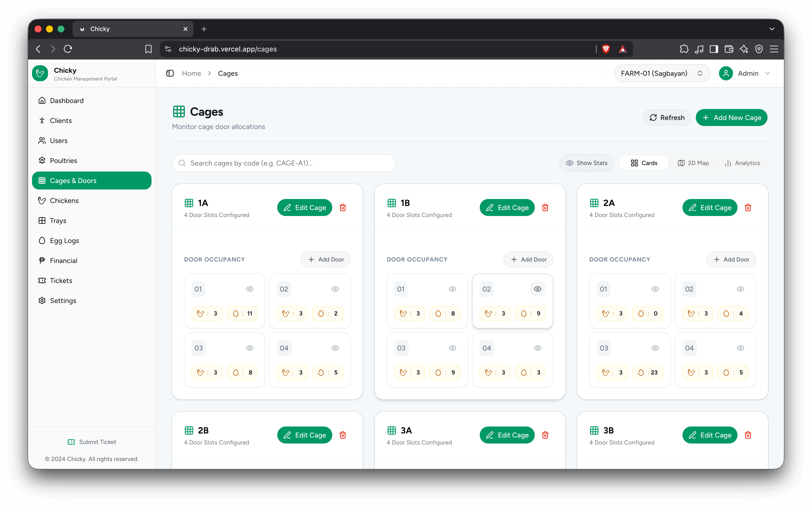Switch to the 2D Map view
Viewport: 812px width, 506px height.
click(x=693, y=163)
